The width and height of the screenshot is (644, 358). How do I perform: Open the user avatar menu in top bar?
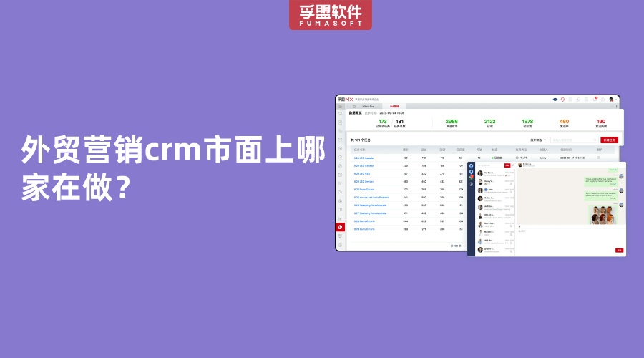[x=611, y=100]
